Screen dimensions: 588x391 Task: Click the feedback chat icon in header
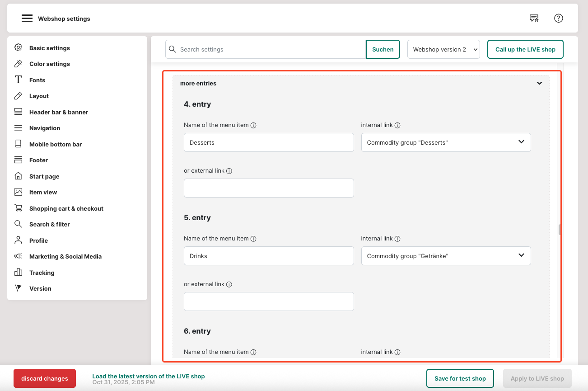534,19
